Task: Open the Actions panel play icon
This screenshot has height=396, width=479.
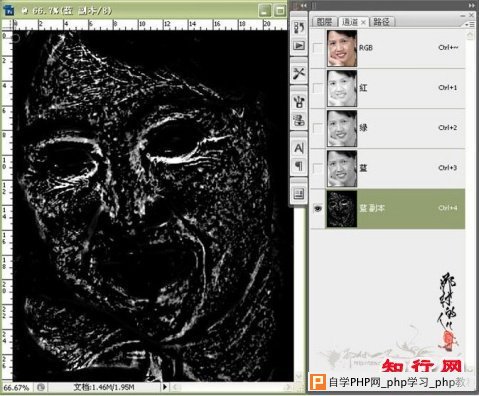Action: coord(299,45)
